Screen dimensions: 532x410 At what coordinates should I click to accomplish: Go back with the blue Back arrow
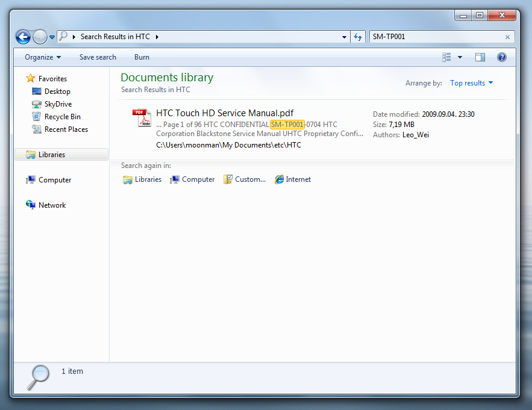tap(23, 37)
